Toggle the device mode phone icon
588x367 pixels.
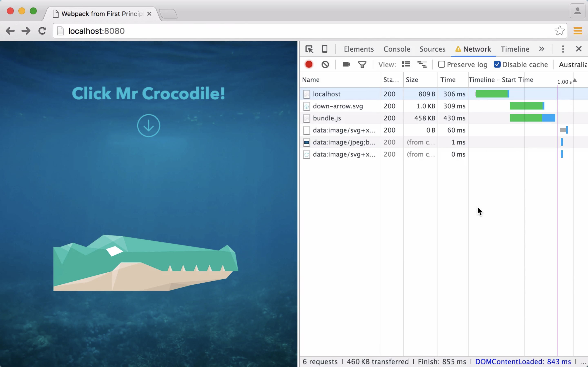click(325, 49)
